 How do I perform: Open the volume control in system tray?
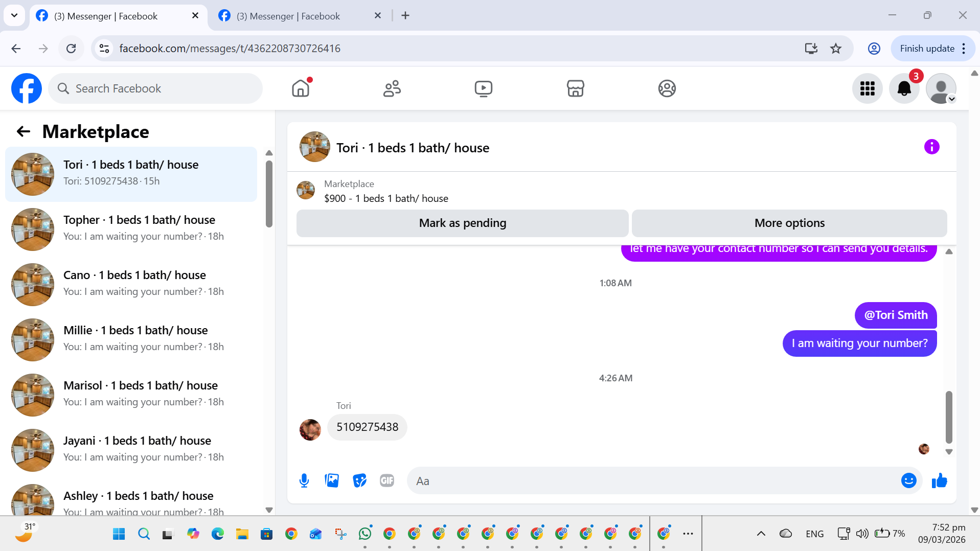[x=862, y=534]
